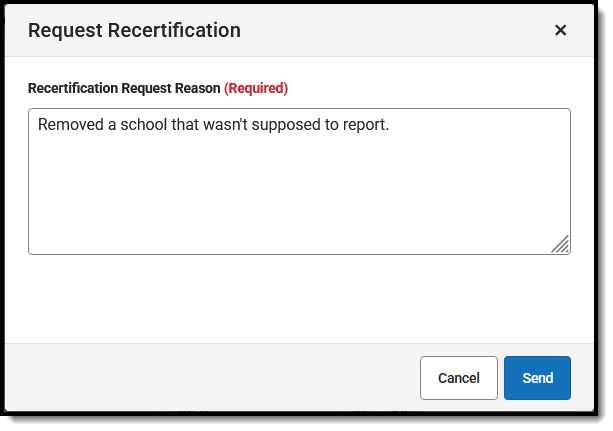Click the Cancel button
Image resolution: width=613 pixels, height=431 pixels.
click(458, 378)
